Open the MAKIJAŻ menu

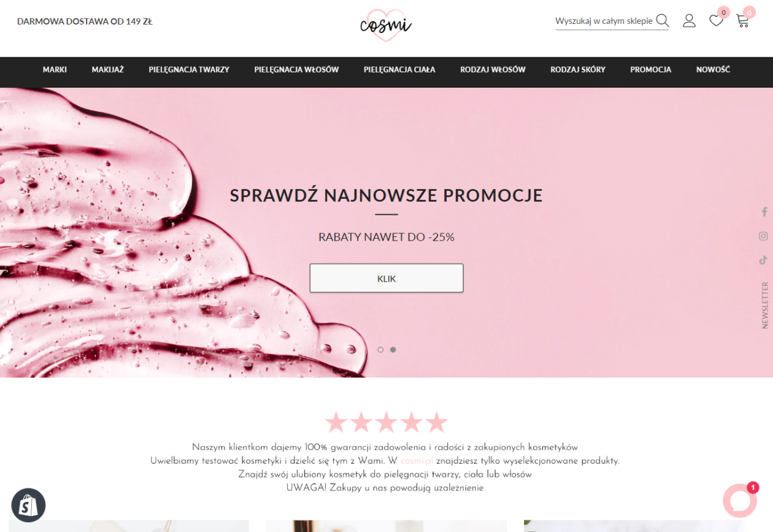(108, 70)
